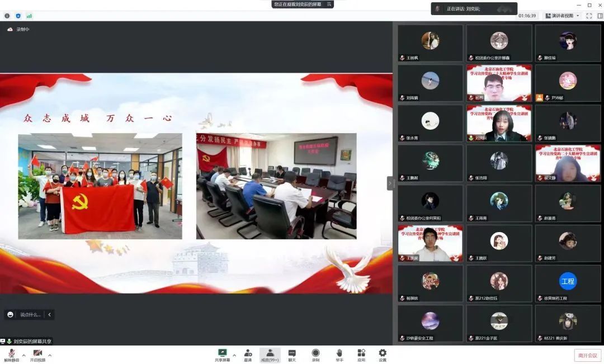This screenshot has height=364, width=604.
Task: Click the red Leave Meeting button
Action: pos(588,355)
